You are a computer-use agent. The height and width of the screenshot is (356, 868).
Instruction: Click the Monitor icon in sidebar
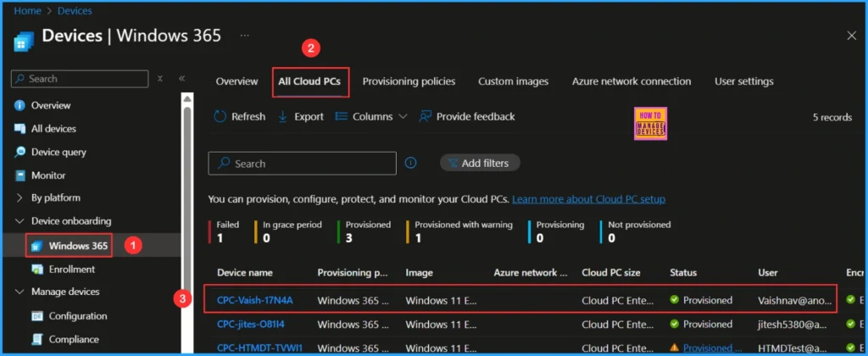(20, 175)
